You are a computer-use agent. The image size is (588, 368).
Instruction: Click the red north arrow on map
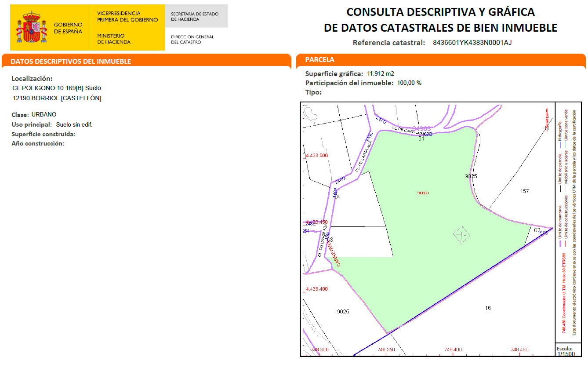pyautogui.click(x=547, y=119)
